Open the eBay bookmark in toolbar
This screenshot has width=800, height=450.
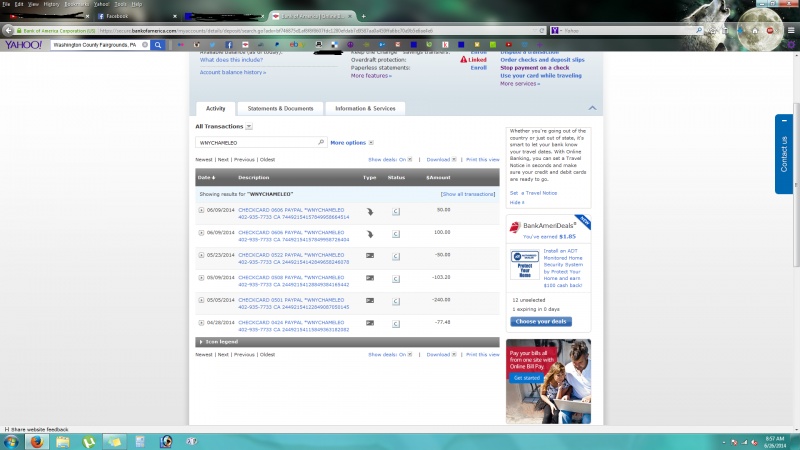[x=296, y=45]
